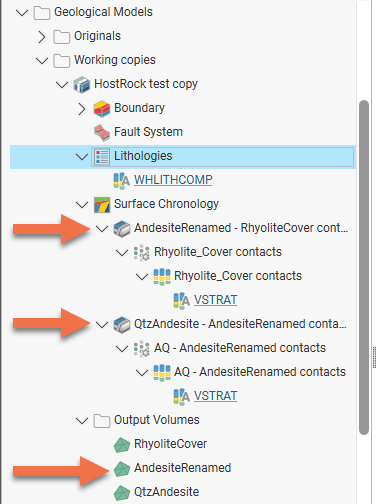Expand the Originals folder
Viewport: 377px width, 504px height.
point(42,37)
